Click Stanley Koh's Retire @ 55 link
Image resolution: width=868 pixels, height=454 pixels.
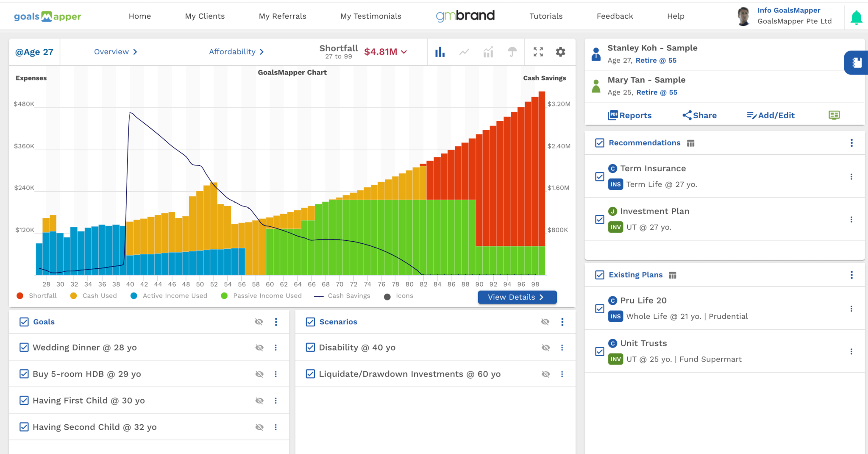pyautogui.click(x=656, y=60)
